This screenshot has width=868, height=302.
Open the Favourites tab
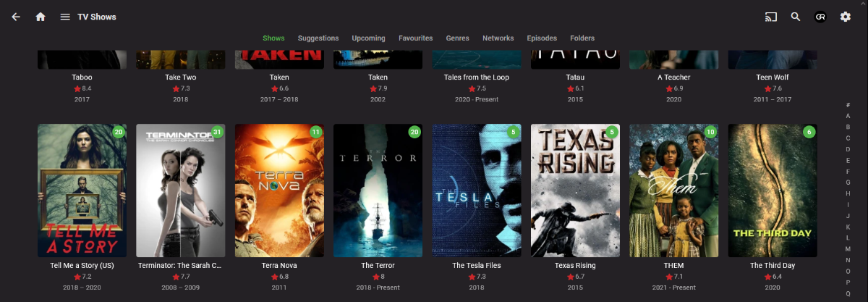[x=416, y=38]
